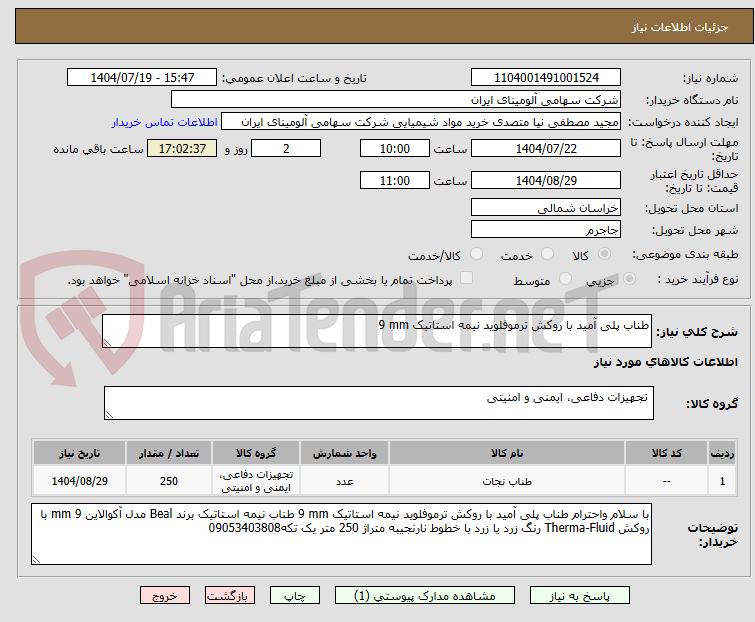
Task: Select the خدمت radio button
Action: tap(547, 254)
